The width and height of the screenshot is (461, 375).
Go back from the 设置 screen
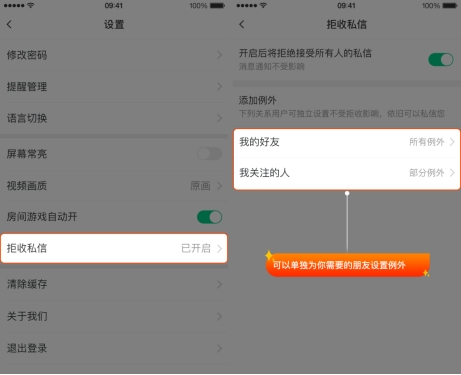pyautogui.click(x=9, y=24)
